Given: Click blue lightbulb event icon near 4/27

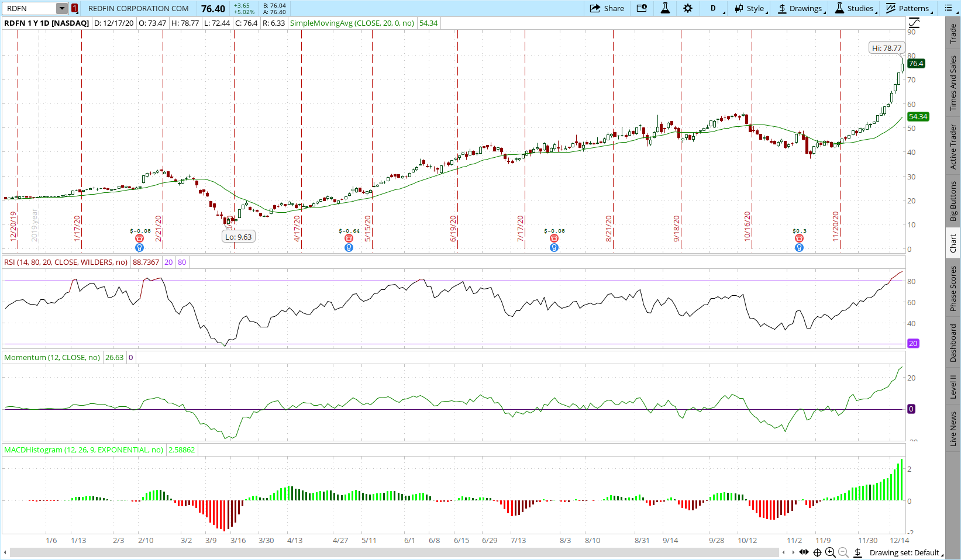Looking at the screenshot, I should 349,248.
